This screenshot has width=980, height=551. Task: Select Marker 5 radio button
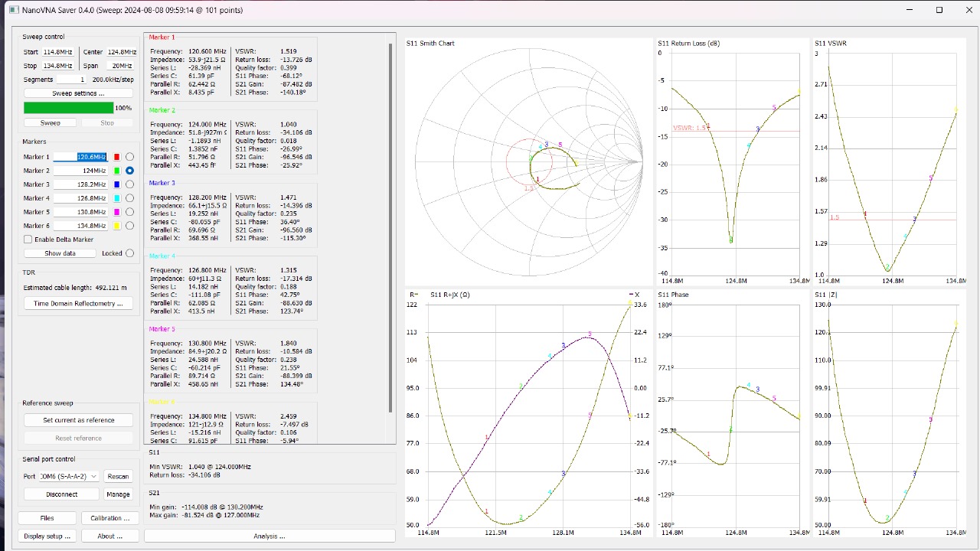coord(129,212)
